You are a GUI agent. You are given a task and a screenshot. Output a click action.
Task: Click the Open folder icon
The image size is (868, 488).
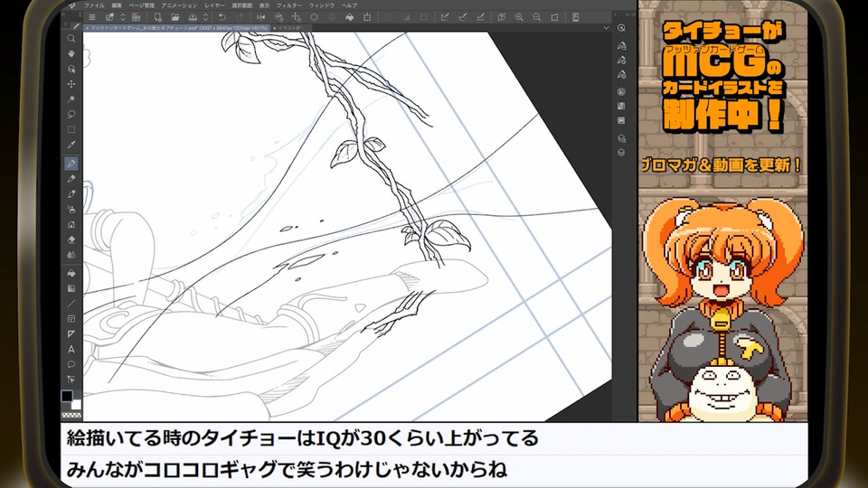tap(175, 17)
